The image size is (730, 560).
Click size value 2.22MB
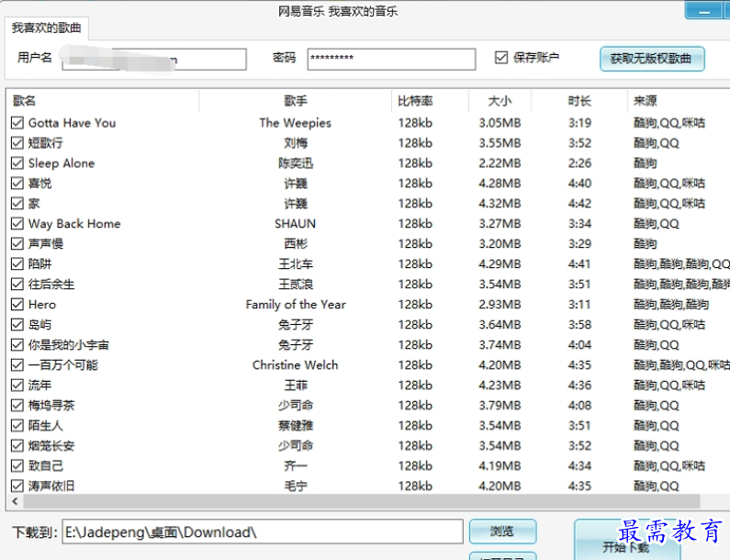click(x=500, y=162)
